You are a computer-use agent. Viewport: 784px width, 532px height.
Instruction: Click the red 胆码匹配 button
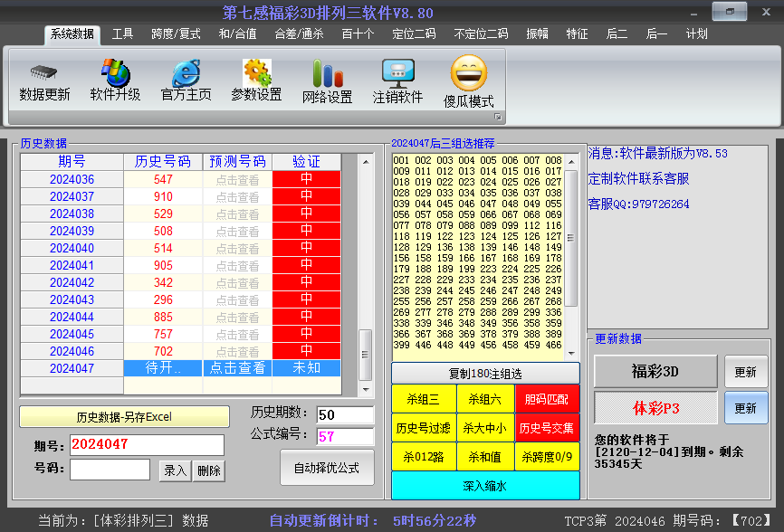tap(546, 399)
